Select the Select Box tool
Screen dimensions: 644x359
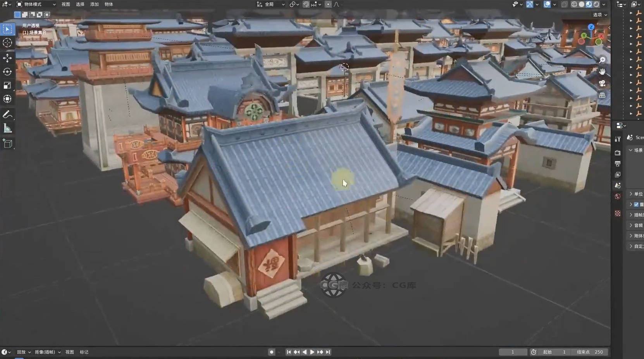tap(7, 29)
